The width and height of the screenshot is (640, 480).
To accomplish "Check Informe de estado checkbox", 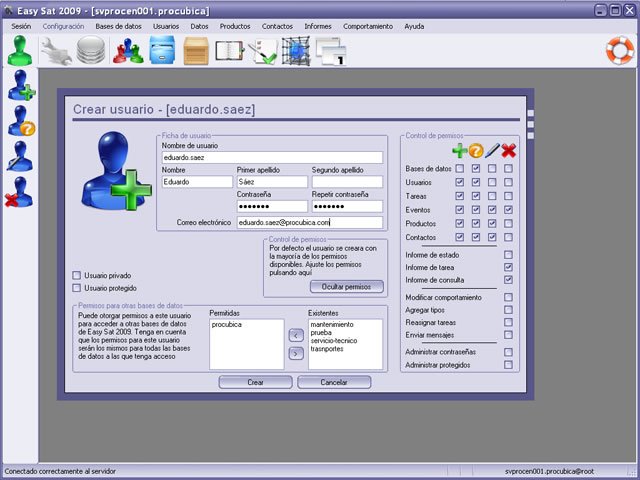I will click(x=508, y=255).
